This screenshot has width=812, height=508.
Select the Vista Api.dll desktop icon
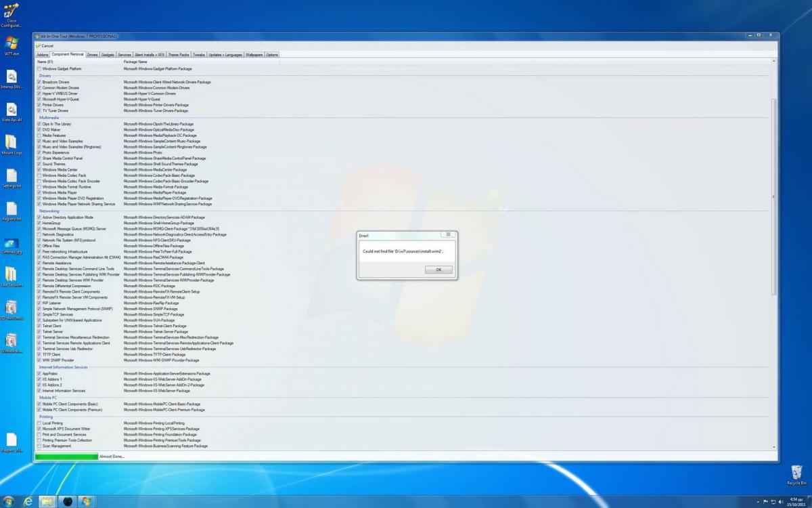click(12, 112)
